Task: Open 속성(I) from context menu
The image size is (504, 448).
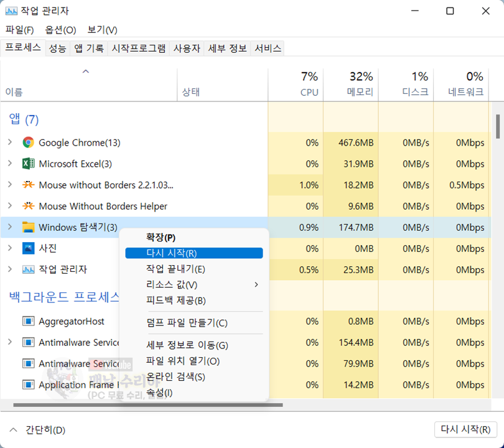Action: [x=194, y=393]
